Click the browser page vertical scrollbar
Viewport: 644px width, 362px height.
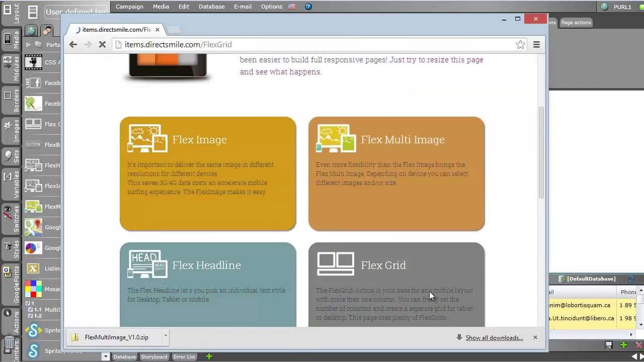tap(541, 152)
